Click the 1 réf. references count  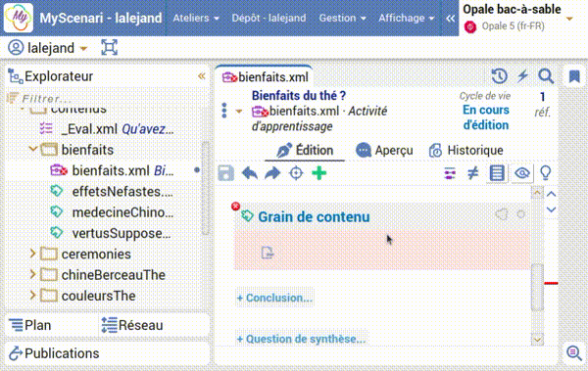(542, 104)
